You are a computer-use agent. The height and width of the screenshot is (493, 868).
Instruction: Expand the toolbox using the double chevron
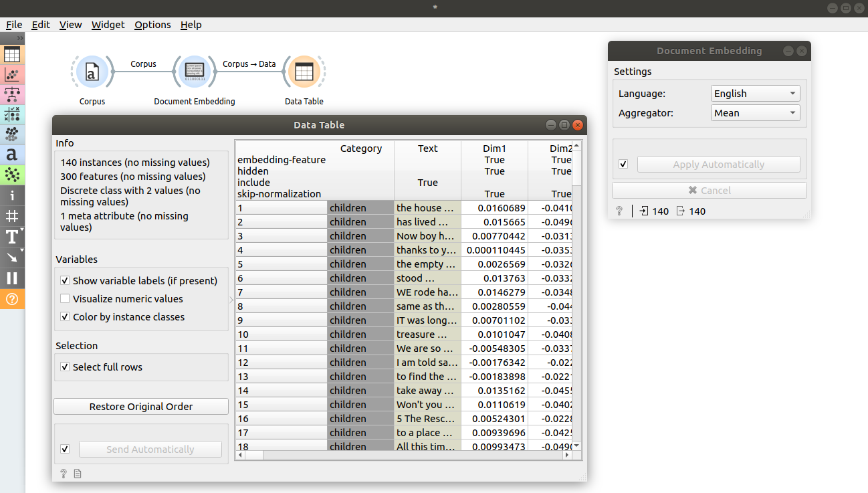click(20, 39)
